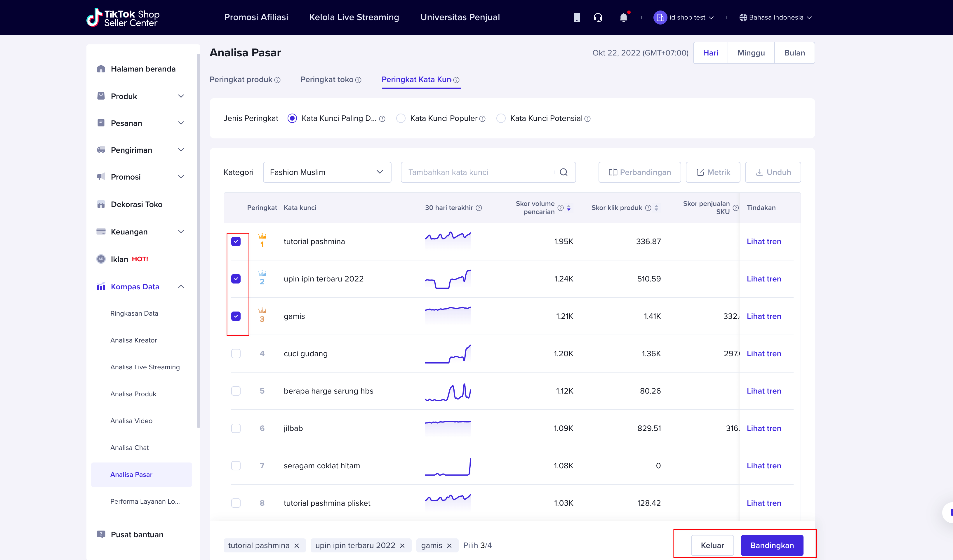Uncheck the tutorial pashmina row checkbox
This screenshot has height=560, width=953.
pyautogui.click(x=236, y=242)
